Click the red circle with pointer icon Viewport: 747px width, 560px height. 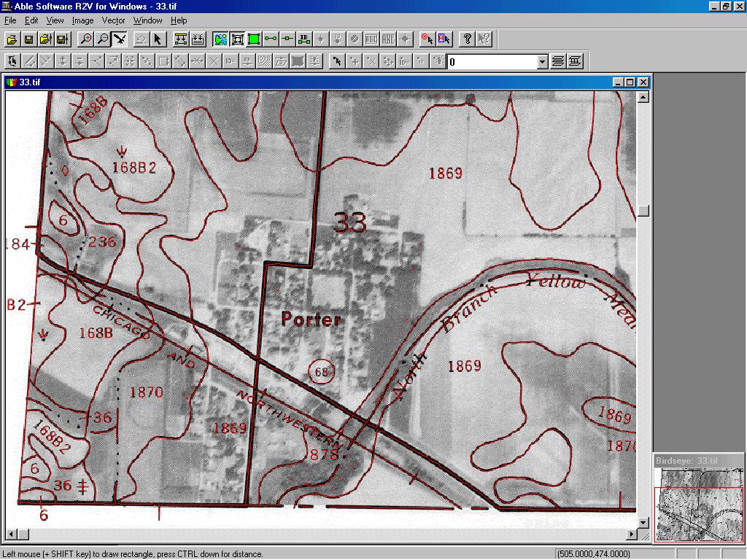pos(427,39)
